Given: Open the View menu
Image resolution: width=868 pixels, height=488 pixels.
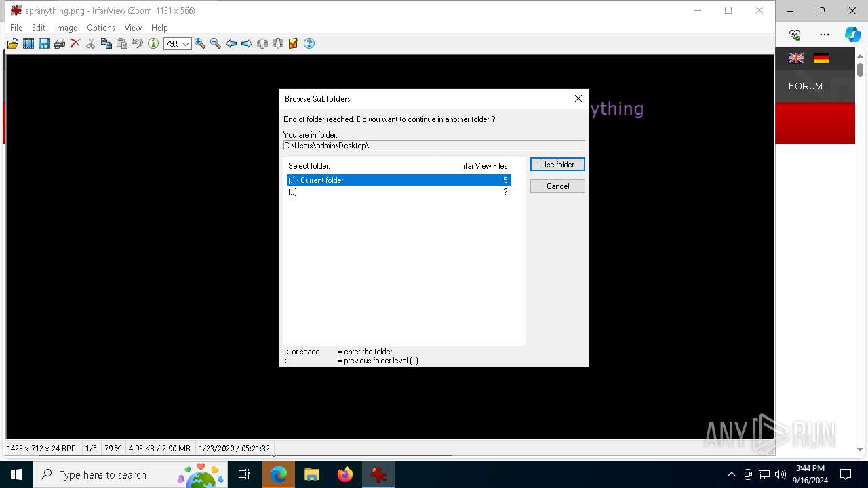Looking at the screenshot, I should tap(133, 28).
